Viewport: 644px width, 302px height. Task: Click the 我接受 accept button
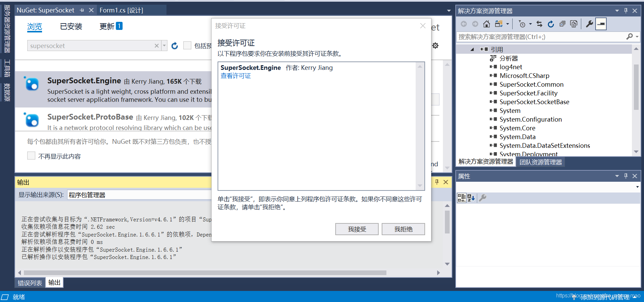(x=357, y=229)
